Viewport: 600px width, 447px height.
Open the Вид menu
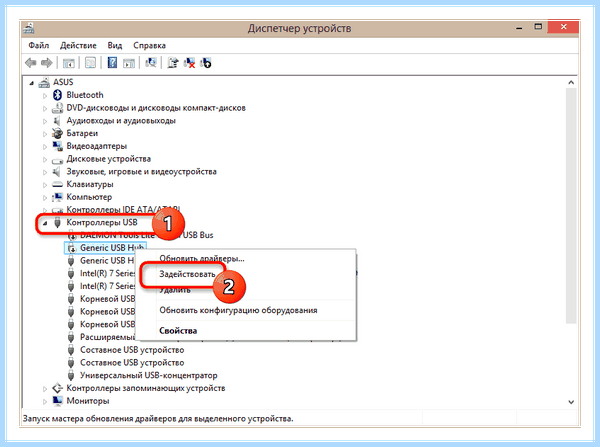click(x=115, y=45)
